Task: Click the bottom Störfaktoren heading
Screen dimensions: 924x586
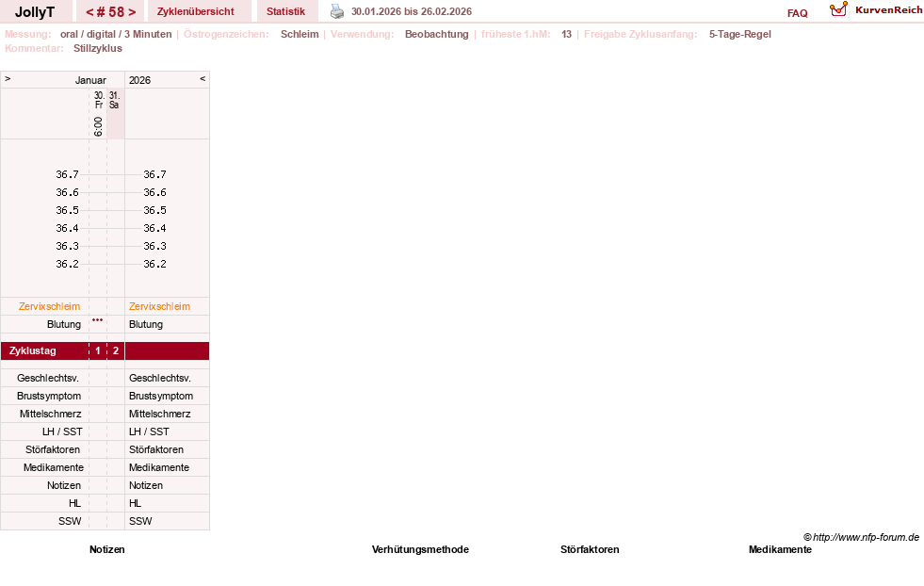Action: [x=590, y=549]
